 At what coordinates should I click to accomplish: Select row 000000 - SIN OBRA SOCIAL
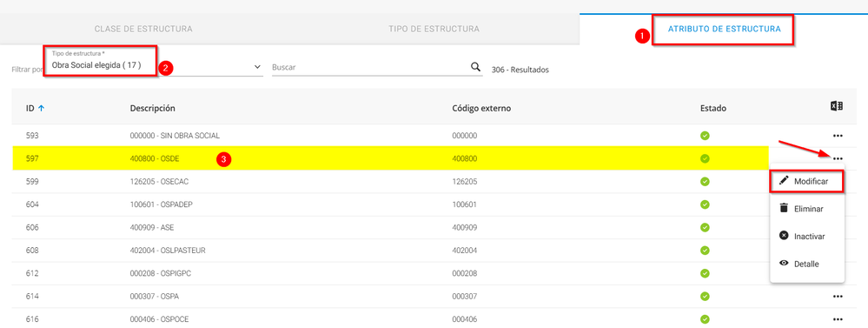point(434,136)
